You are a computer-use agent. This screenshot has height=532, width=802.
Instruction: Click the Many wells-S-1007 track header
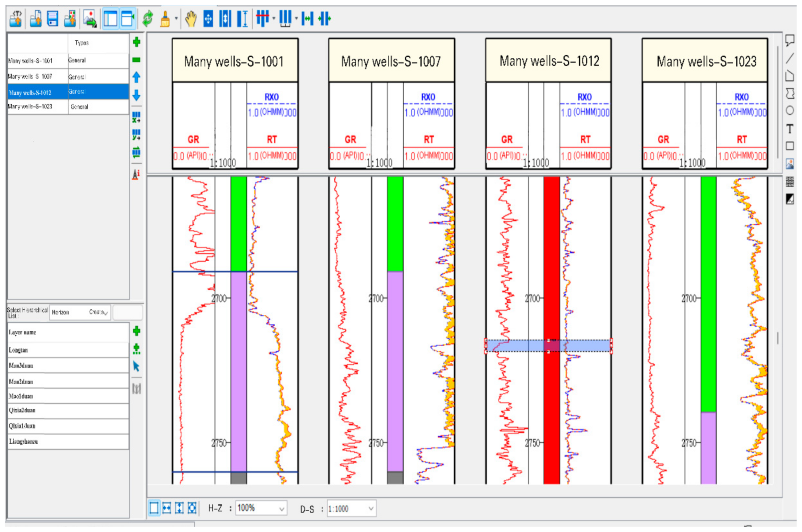[x=391, y=61]
